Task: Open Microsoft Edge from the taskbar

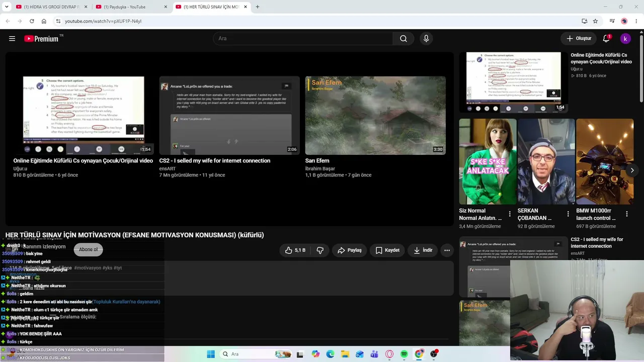Action: 330,354
